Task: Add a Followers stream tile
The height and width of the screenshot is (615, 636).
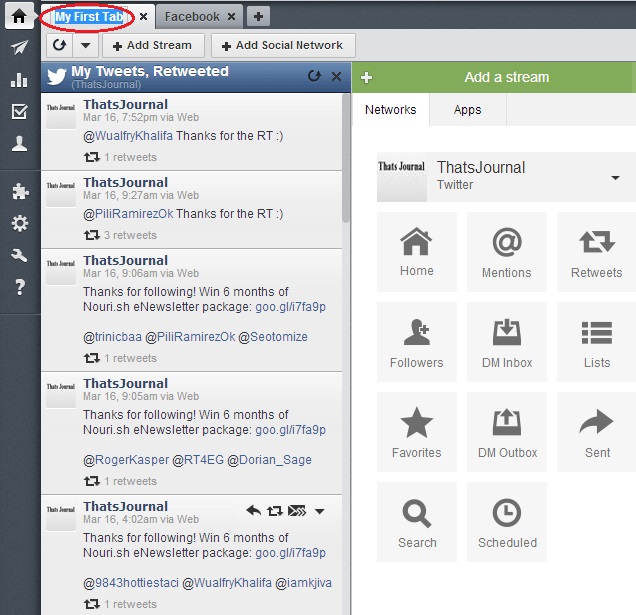Action: coord(417,342)
